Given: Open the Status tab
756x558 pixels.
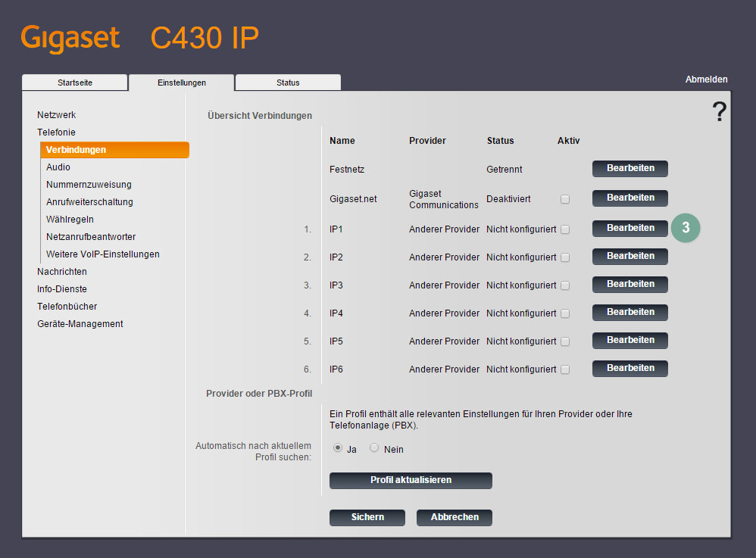Looking at the screenshot, I should click(288, 83).
